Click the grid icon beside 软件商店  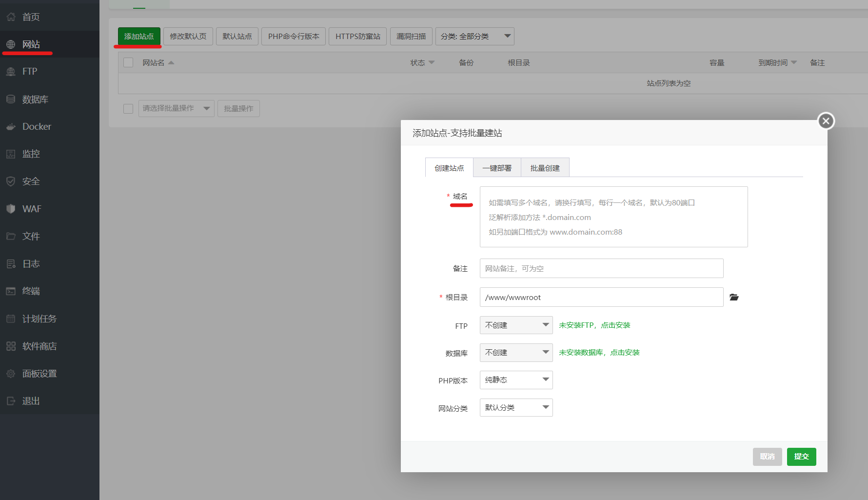[11, 346]
